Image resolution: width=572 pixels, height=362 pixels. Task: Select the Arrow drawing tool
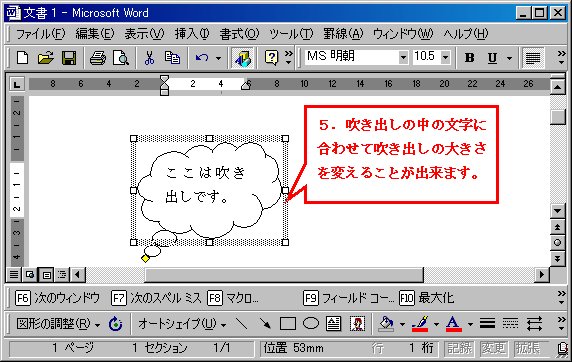(265, 323)
